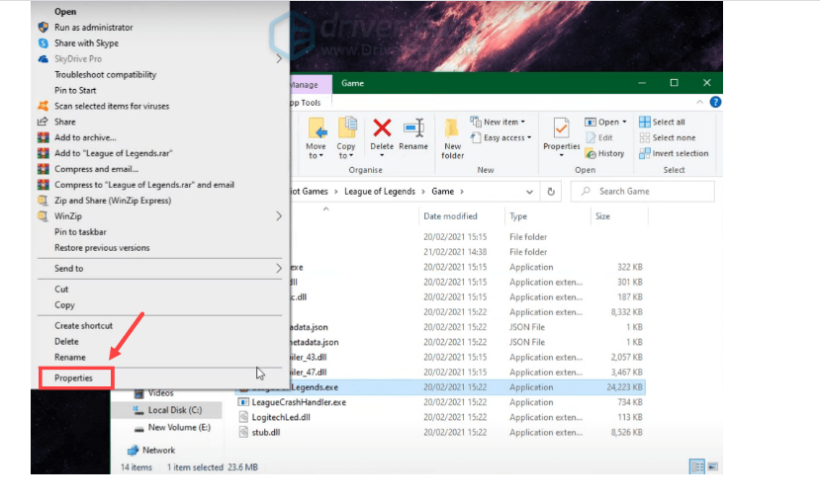This screenshot has width=820, height=504.
Task: Click the Skype icon in the menu
Action: (44, 42)
